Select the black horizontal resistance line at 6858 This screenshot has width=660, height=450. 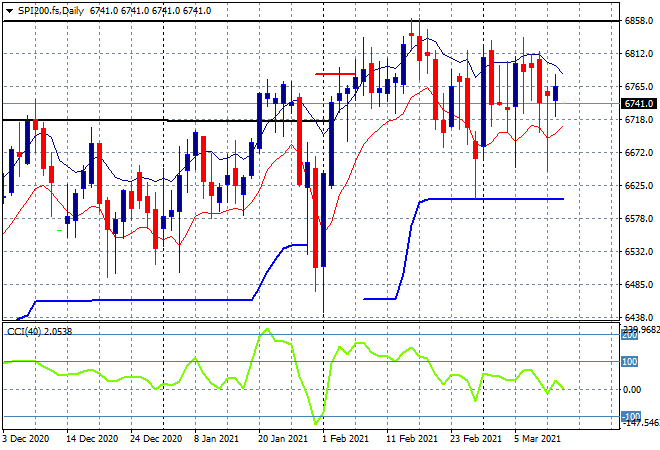311,21
